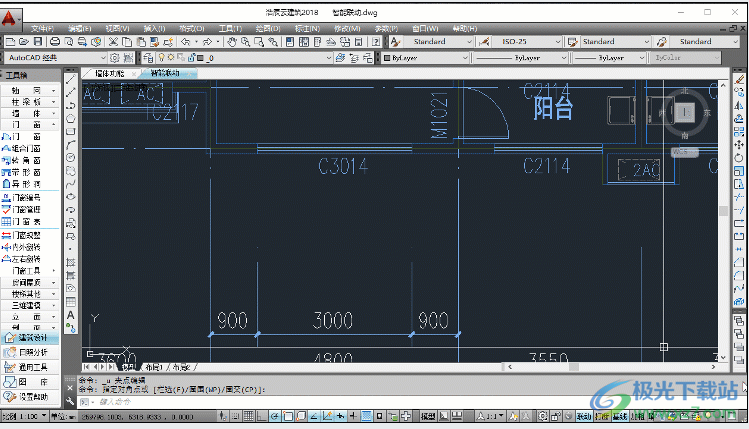Image resolution: width=749 pixels, height=429 pixels.
Task: Open the 绘图(D) menu
Action: point(268,29)
